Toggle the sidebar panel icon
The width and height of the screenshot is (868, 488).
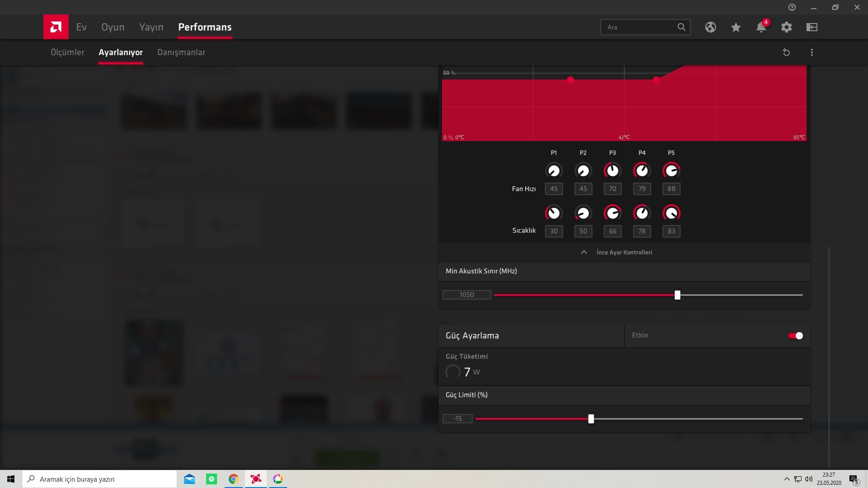tap(812, 27)
